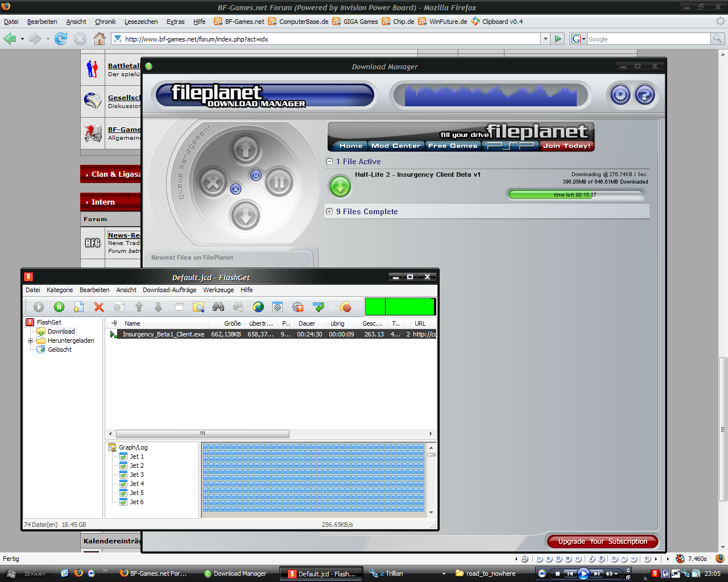The image size is (728, 582).
Task: Click the move down arrow in FlashGet toolbar
Action: (x=159, y=307)
